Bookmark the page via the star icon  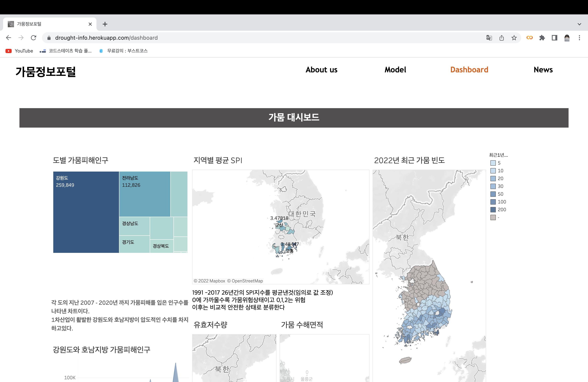(514, 38)
